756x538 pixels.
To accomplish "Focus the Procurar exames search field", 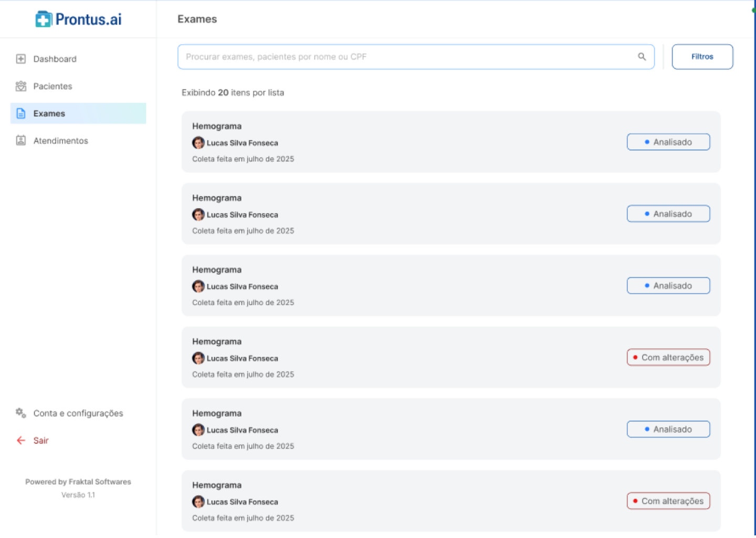I will (416, 57).
